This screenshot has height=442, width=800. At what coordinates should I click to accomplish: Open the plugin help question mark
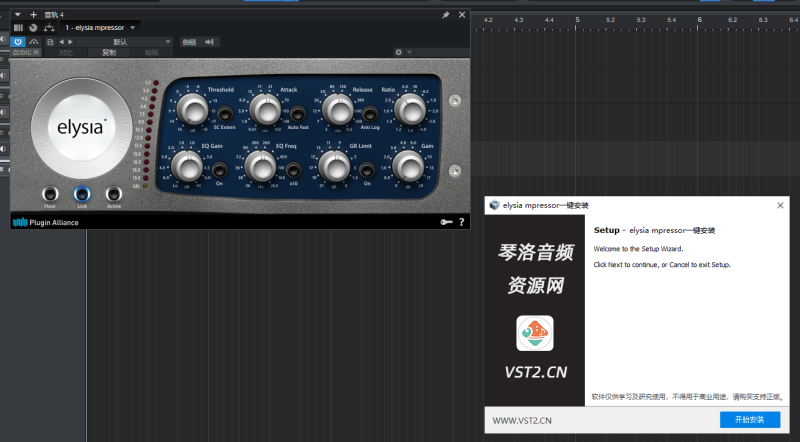pos(461,222)
